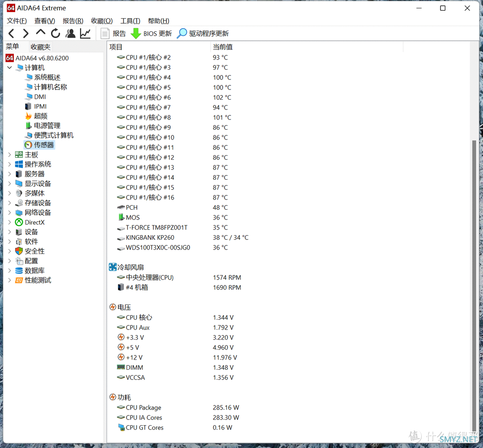
Task: Expand the 显示设备 tree node
Action: click(9, 183)
